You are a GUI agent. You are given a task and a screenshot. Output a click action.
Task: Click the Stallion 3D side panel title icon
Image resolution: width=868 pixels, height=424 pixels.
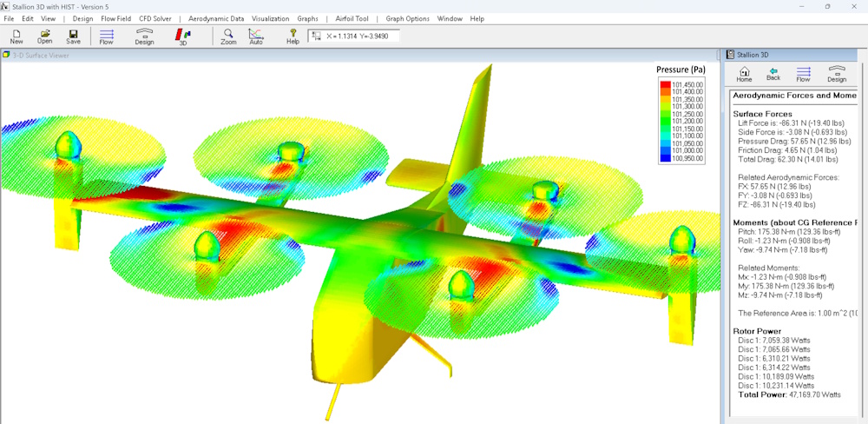[731, 55]
